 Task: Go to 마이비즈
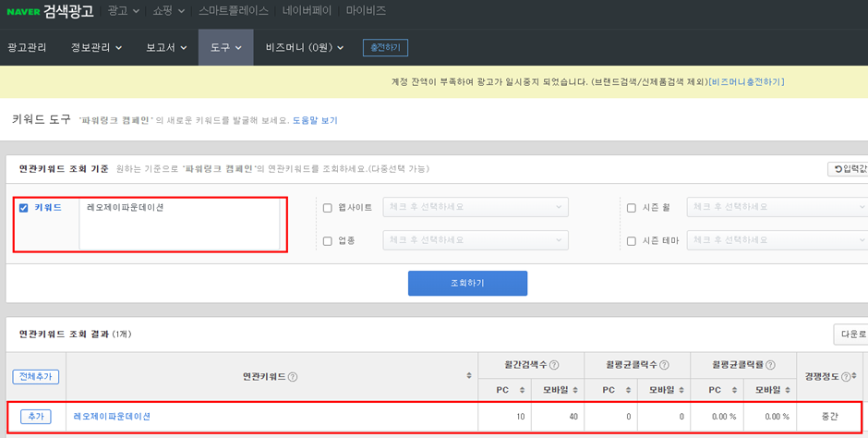(x=366, y=11)
